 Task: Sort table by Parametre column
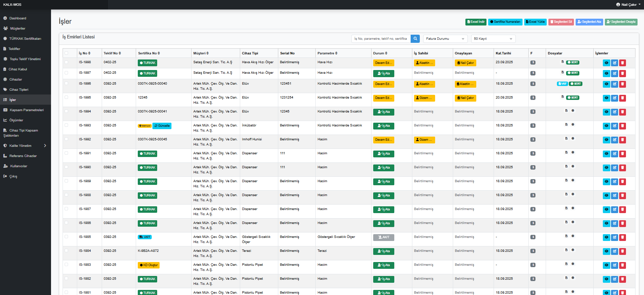(x=327, y=53)
